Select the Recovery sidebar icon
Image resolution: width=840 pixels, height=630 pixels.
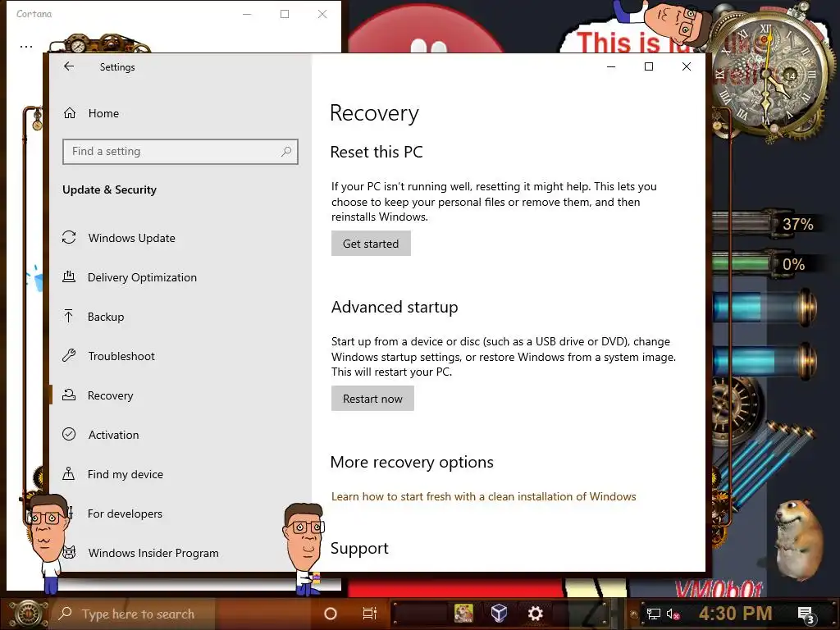pyautogui.click(x=69, y=395)
